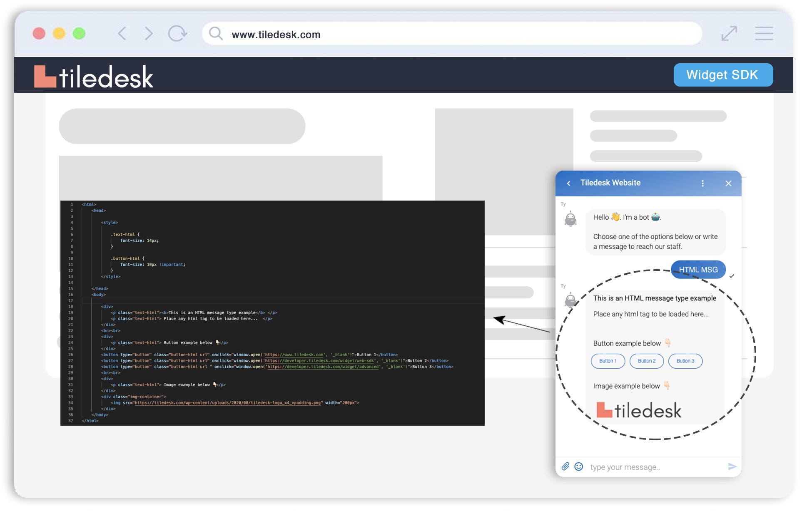This screenshot has width=812, height=511.
Task: Open the Widget SDK button
Action: pos(723,75)
